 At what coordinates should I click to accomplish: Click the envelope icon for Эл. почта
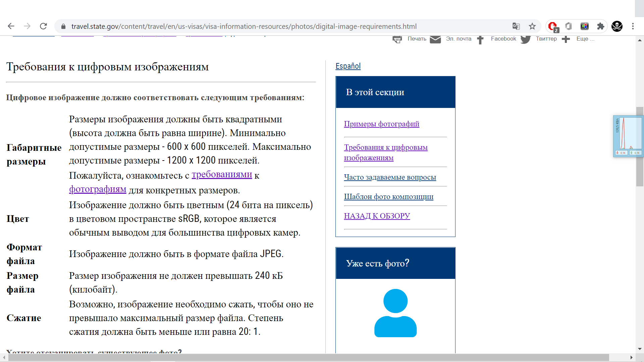coord(435,39)
